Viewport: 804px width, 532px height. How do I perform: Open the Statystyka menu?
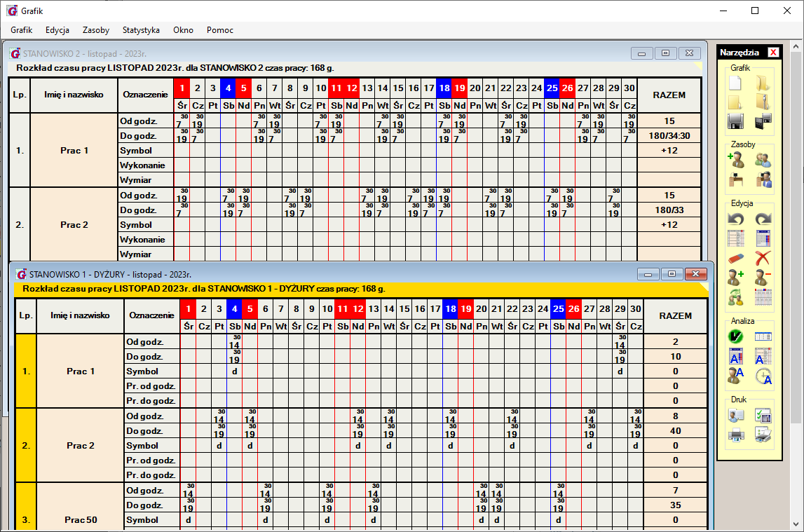tap(141, 30)
